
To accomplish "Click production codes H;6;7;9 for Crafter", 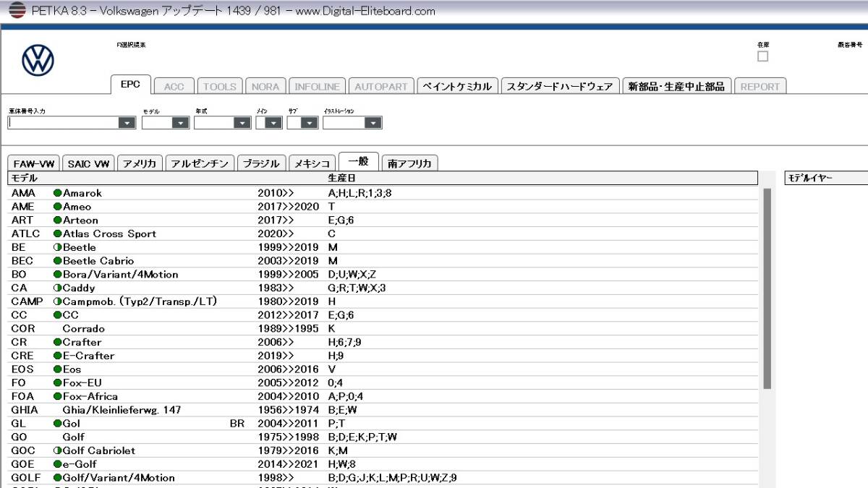I will 345,342.
